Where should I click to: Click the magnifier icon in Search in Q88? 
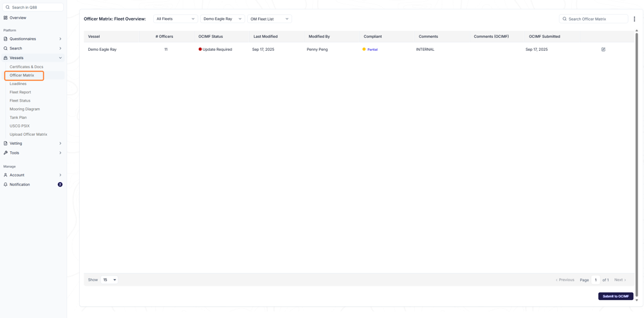coord(7,7)
